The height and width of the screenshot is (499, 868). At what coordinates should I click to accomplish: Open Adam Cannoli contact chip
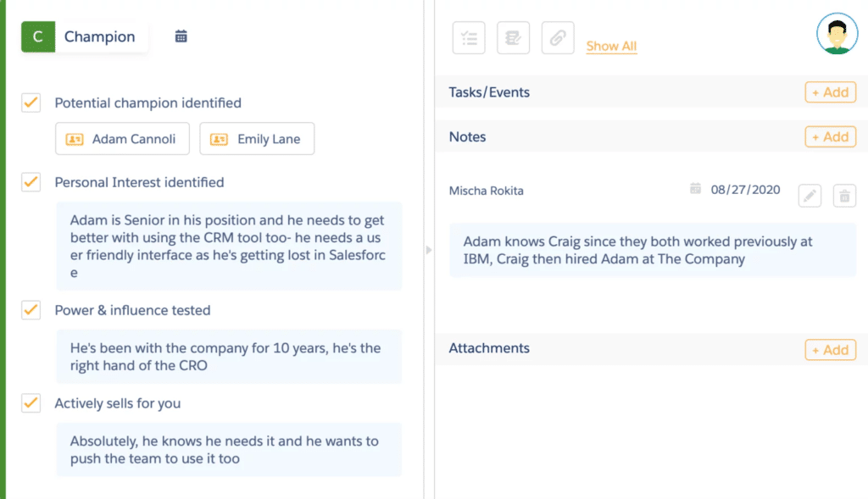click(x=122, y=139)
